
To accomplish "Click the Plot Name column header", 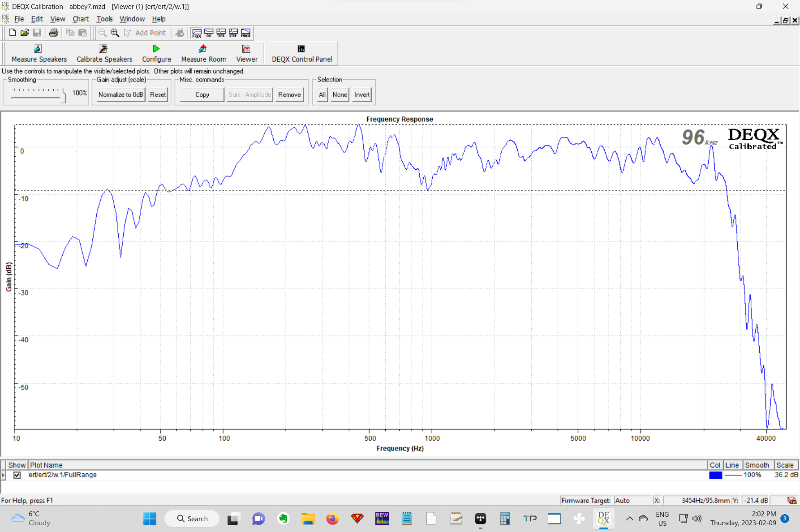I will pyautogui.click(x=368, y=465).
